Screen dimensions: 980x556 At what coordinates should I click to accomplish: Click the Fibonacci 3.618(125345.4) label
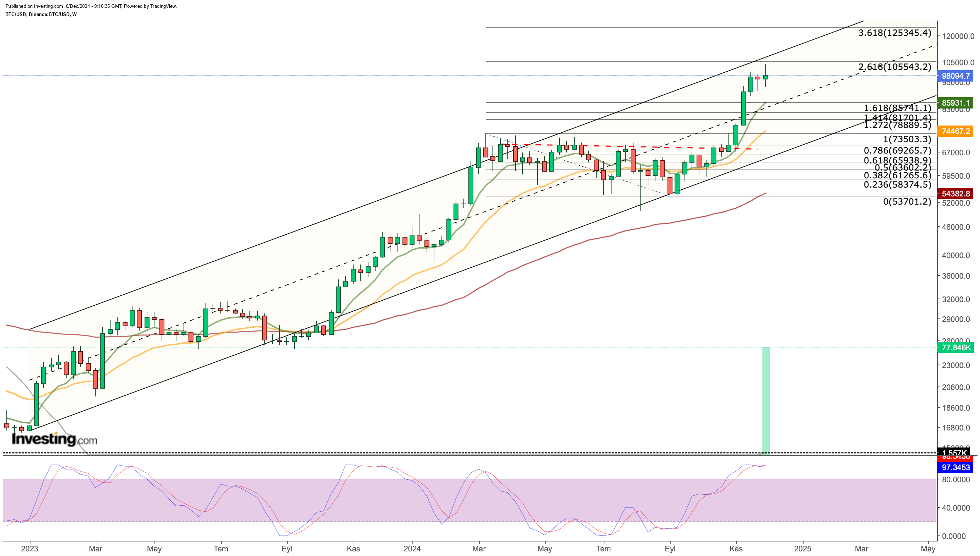pyautogui.click(x=895, y=33)
